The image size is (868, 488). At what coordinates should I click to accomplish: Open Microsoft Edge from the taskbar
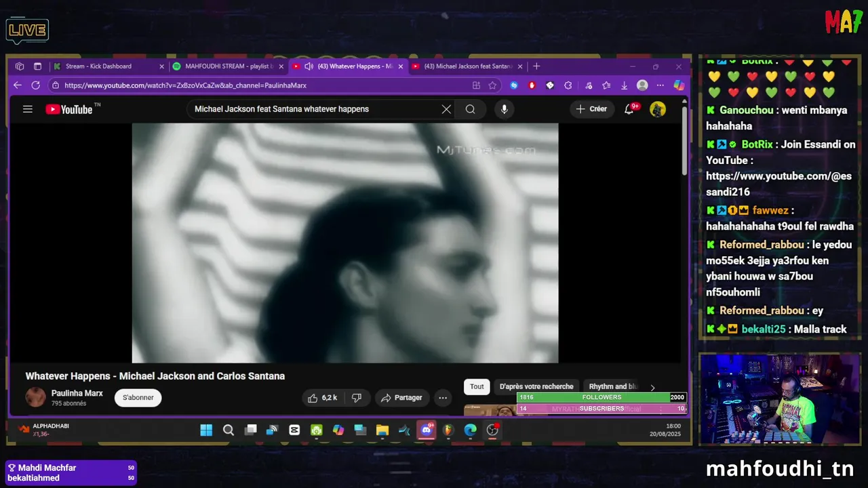[471, 430]
